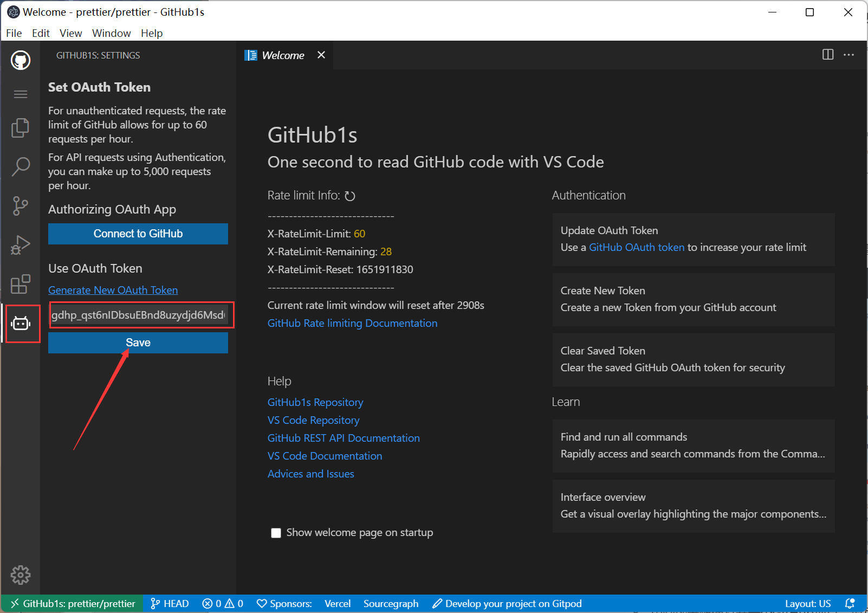
Task: Open the Help menu
Action: pos(152,33)
